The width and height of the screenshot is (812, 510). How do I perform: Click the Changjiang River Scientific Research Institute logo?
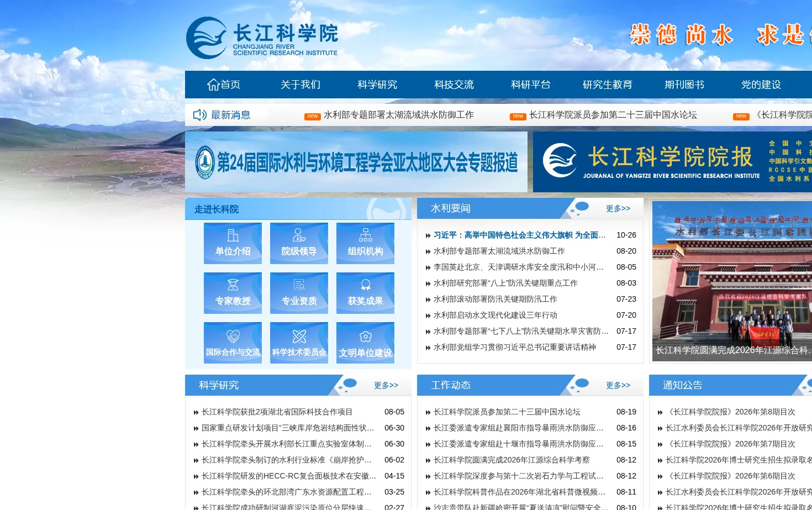[262, 38]
